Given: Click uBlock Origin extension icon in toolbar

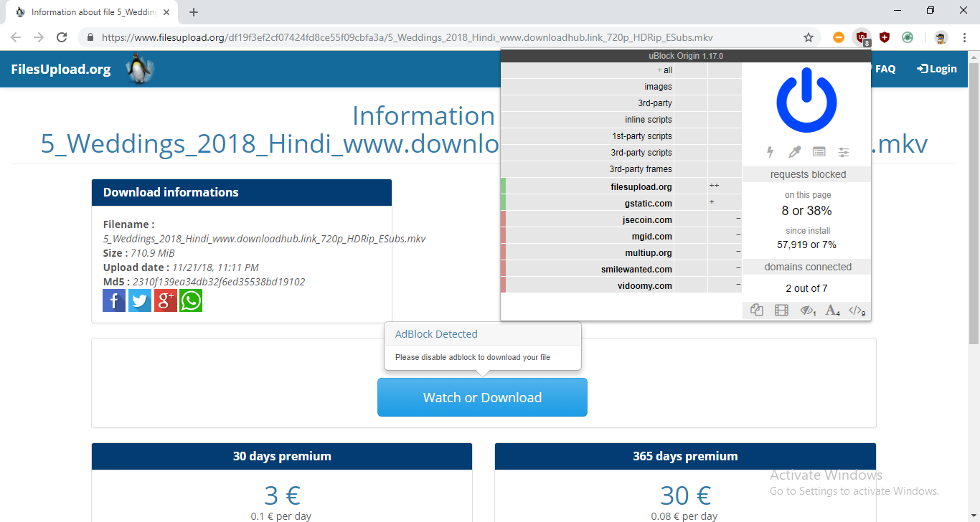Looking at the screenshot, I should pos(862,37).
